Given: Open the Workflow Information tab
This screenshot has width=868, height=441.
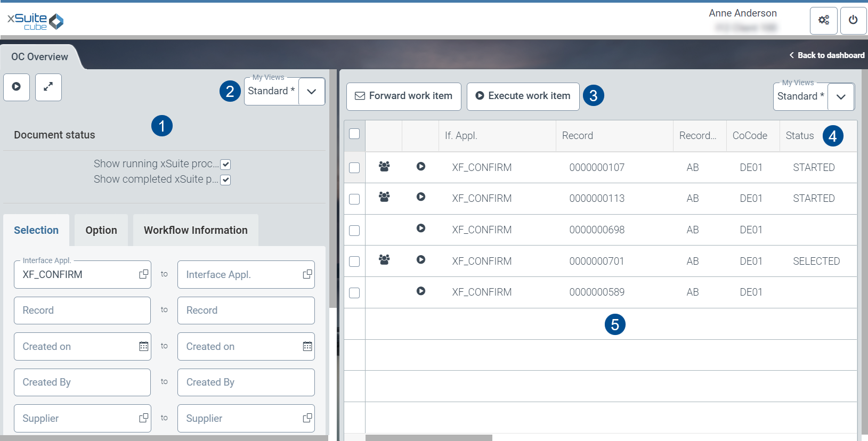Looking at the screenshot, I should 196,230.
